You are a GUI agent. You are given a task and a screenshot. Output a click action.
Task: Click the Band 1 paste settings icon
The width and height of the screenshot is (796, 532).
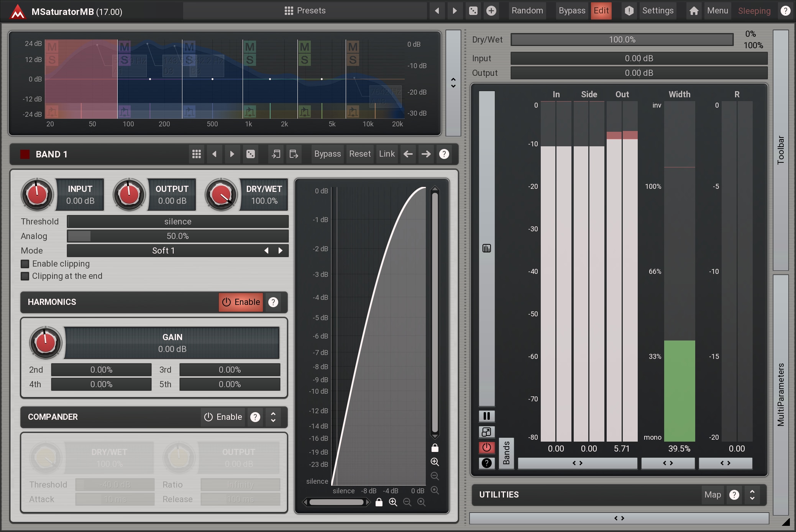pos(294,154)
